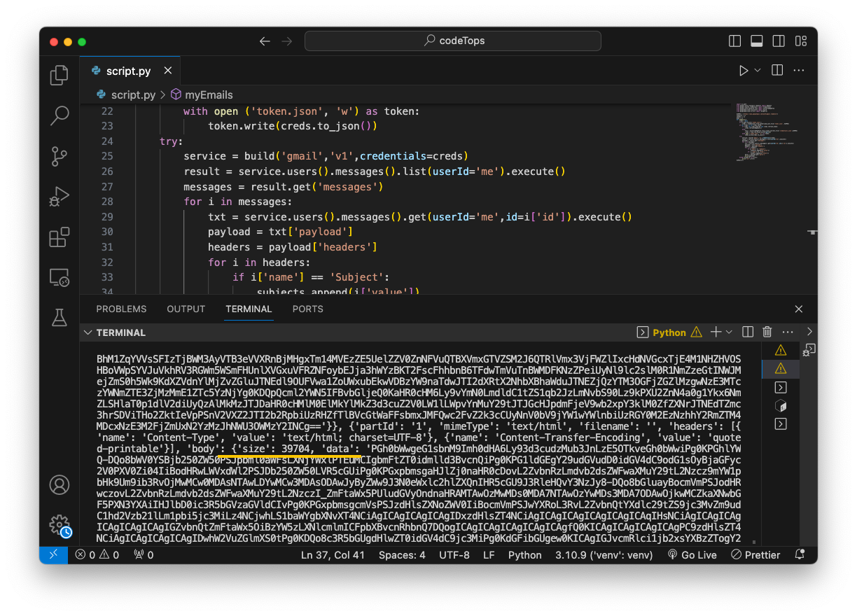The width and height of the screenshot is (857, 616).
Task: Click the myEmails breadcrumb
Action: tap(209, 94)
